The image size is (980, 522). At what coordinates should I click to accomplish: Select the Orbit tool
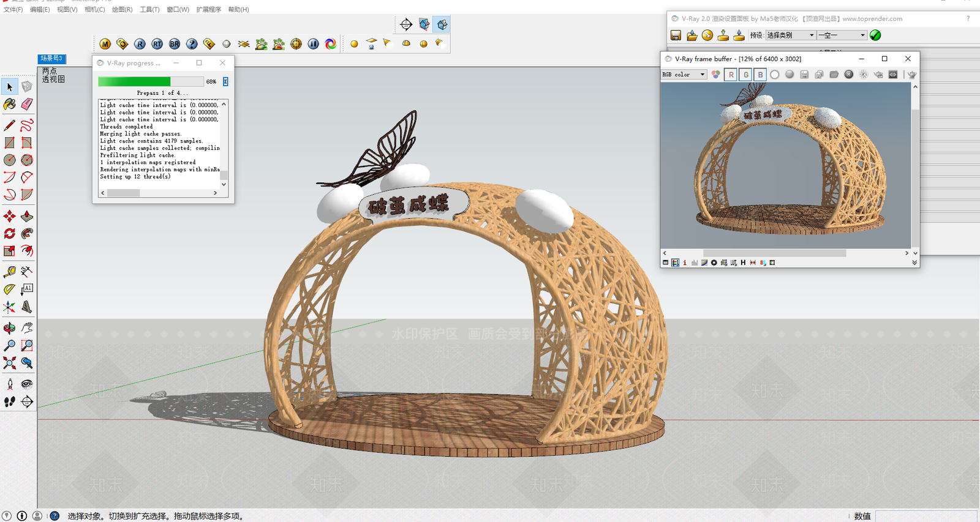click(x=10, y=328)
